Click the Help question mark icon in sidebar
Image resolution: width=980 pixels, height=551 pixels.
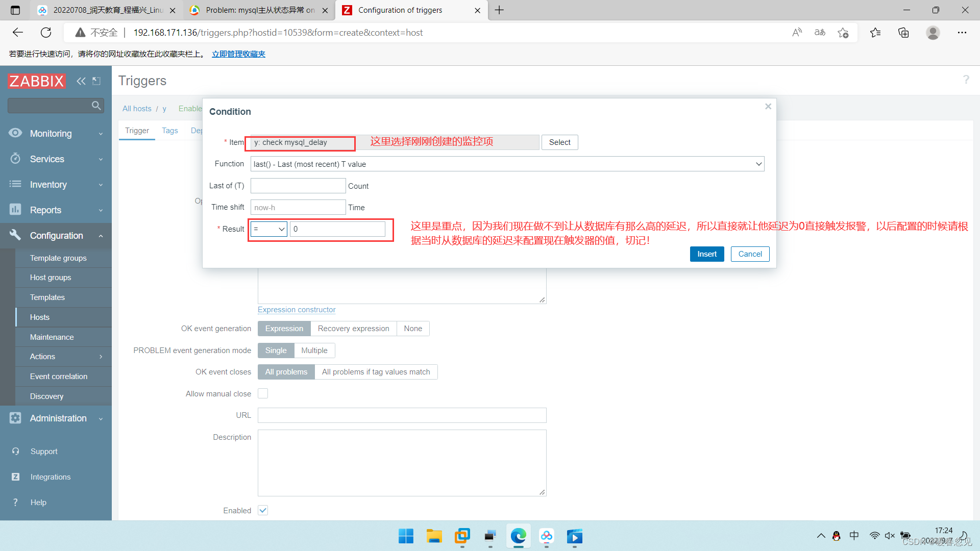click(x=15, y=503)
